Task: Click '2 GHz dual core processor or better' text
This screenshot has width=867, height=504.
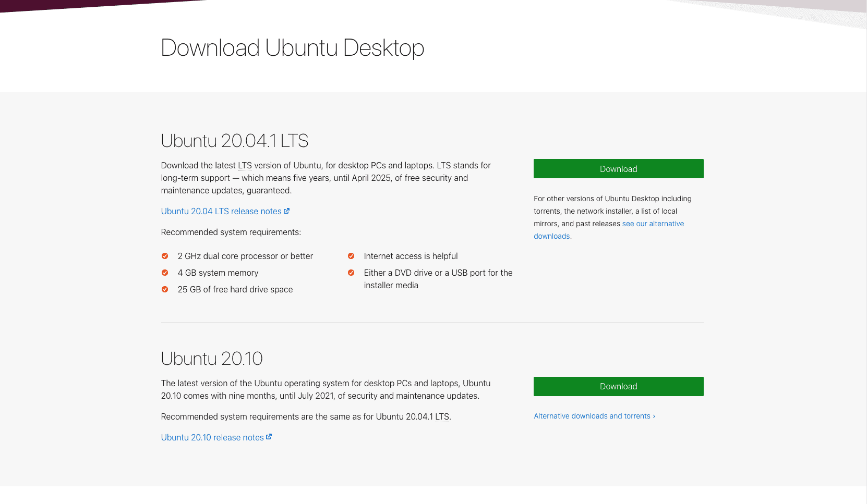Action: (245, 256)
